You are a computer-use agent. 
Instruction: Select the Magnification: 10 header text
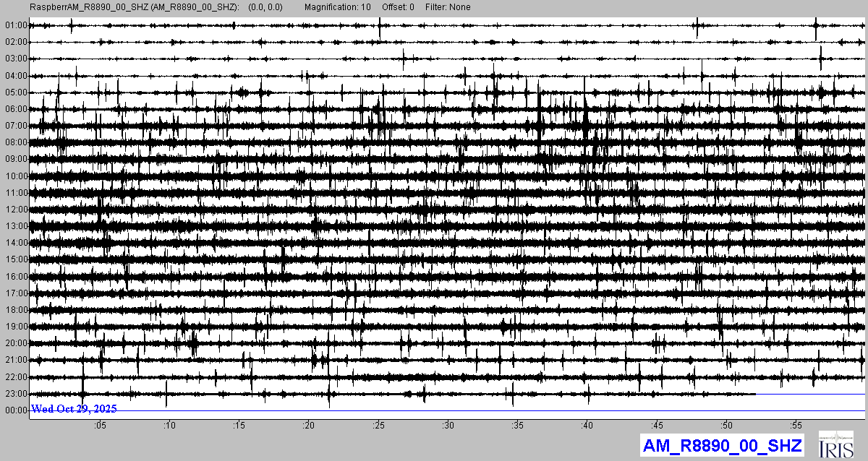338,7
